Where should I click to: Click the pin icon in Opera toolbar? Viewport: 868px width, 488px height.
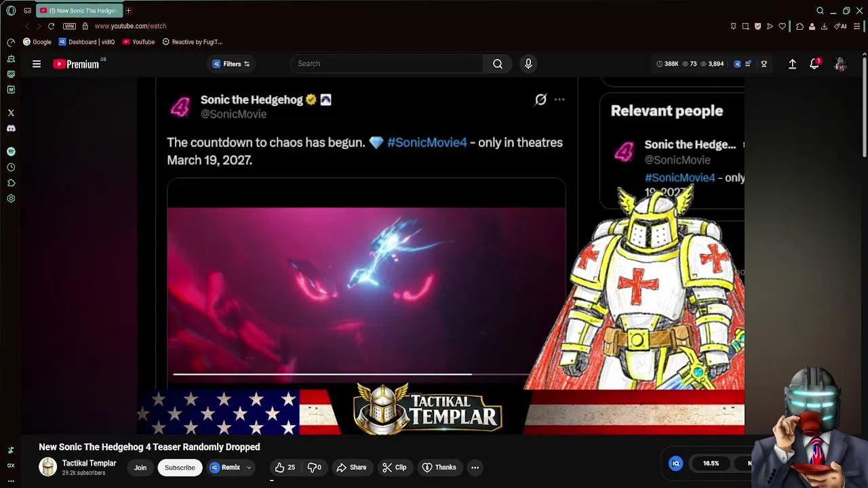733,26
